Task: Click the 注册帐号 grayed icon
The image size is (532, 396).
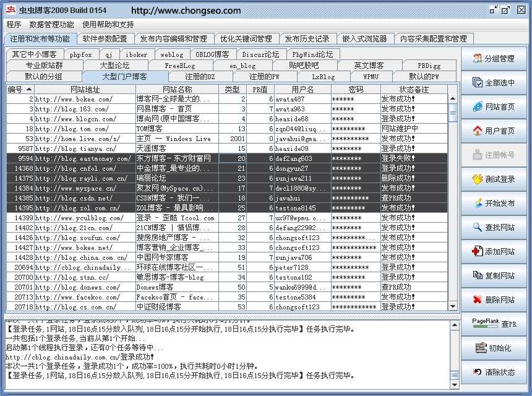Action: 478,155
